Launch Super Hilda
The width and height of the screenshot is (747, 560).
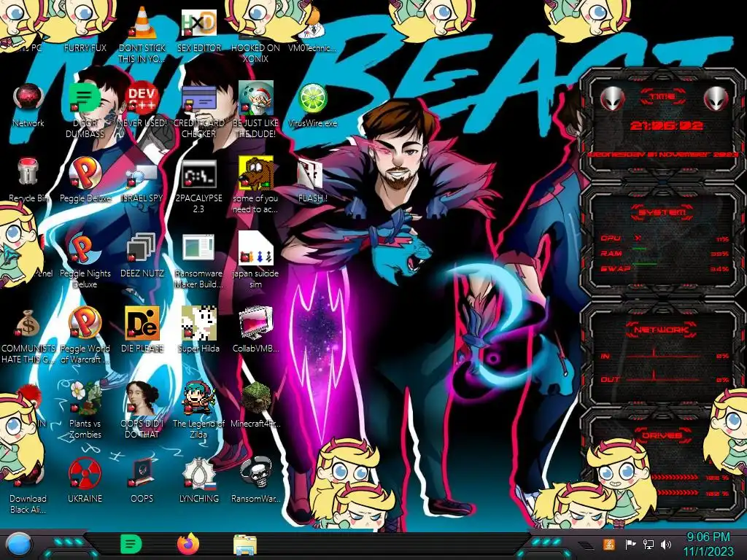(199, 330)
